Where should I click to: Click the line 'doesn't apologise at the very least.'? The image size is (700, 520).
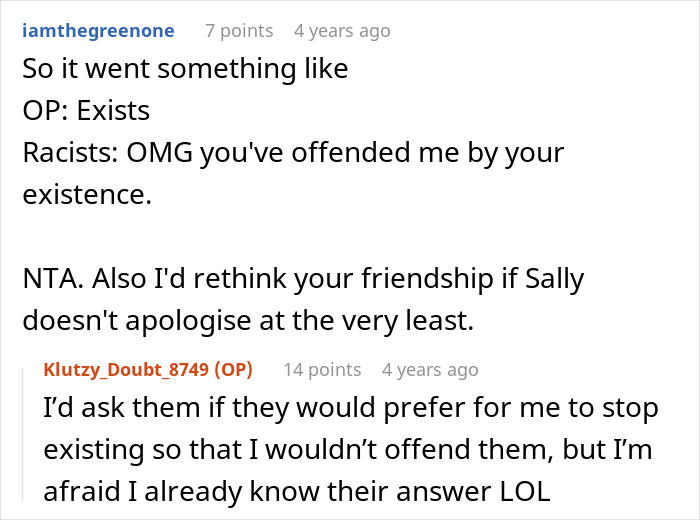[248, 321]
